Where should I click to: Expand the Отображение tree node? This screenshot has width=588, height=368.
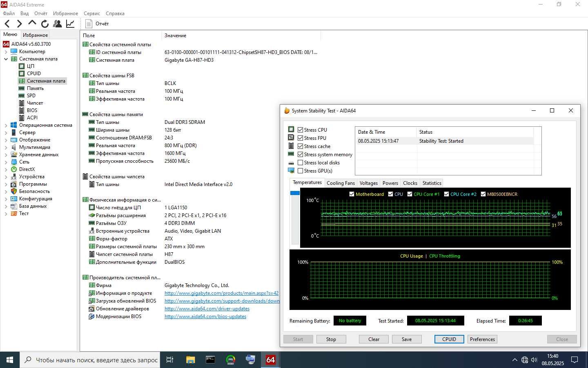pyautogui.click(x=6, y=140)
